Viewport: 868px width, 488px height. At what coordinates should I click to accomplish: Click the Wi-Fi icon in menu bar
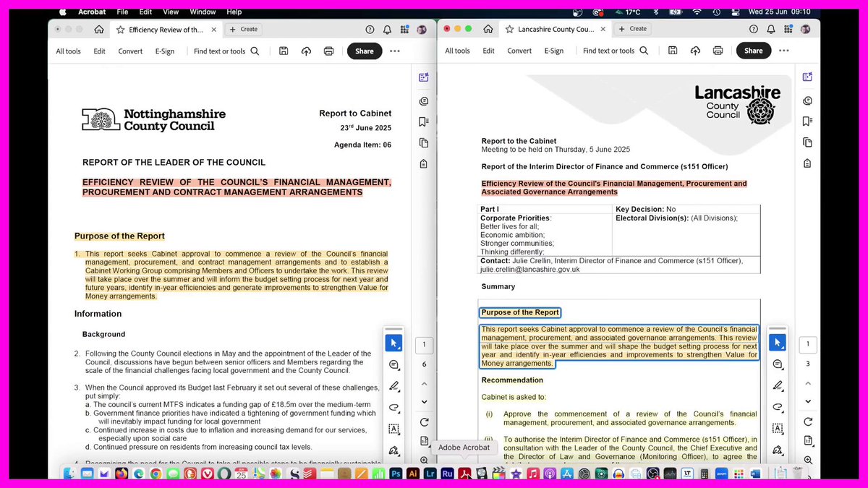697,12
